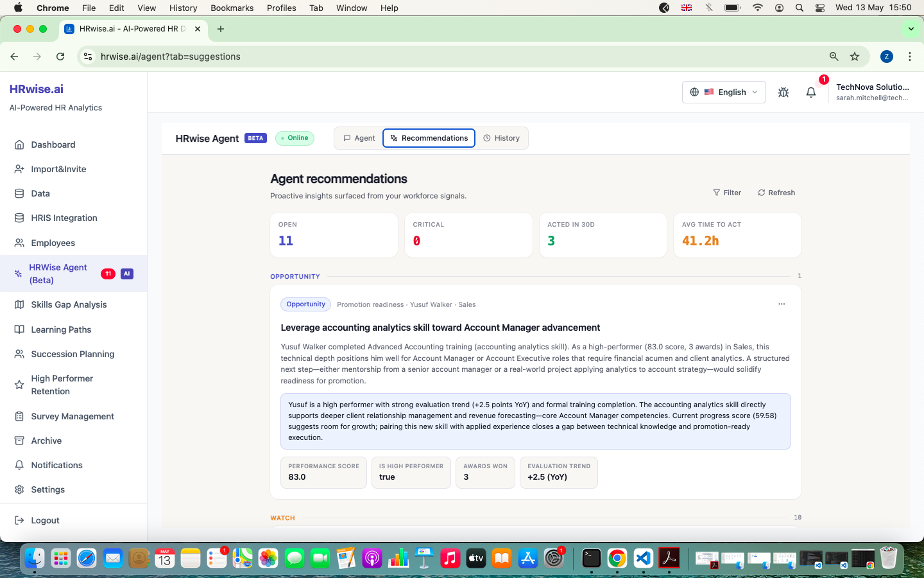Click the Online status badge

[x=295, y=138]
